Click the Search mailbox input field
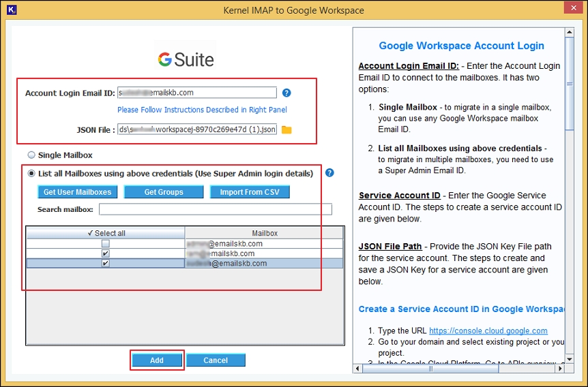 point(216,209)
